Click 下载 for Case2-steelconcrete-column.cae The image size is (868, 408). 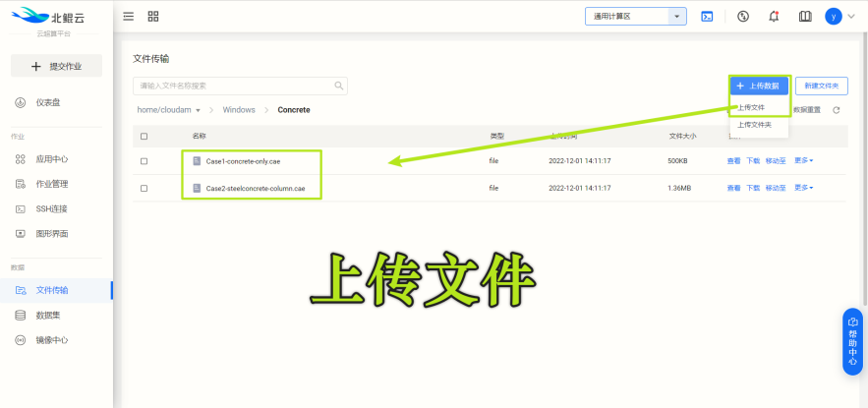coord(753,188)
